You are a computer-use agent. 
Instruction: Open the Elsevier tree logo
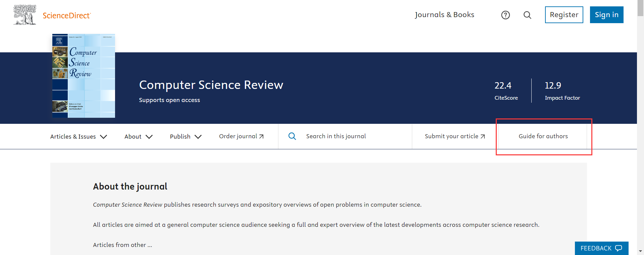(25, 15)
